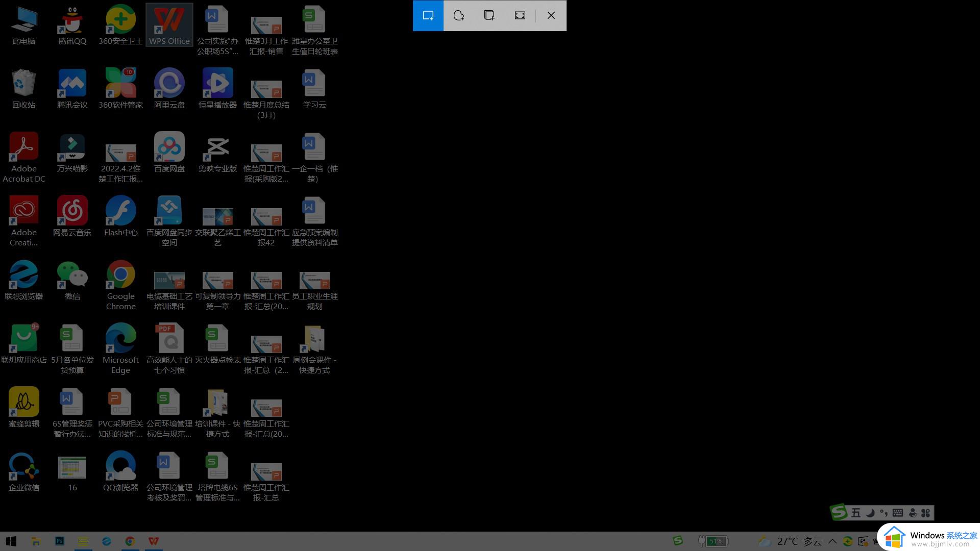Click the Sogou S icon on the input bar
Viewport: 980px width, 551px height.
click(839, 512)
